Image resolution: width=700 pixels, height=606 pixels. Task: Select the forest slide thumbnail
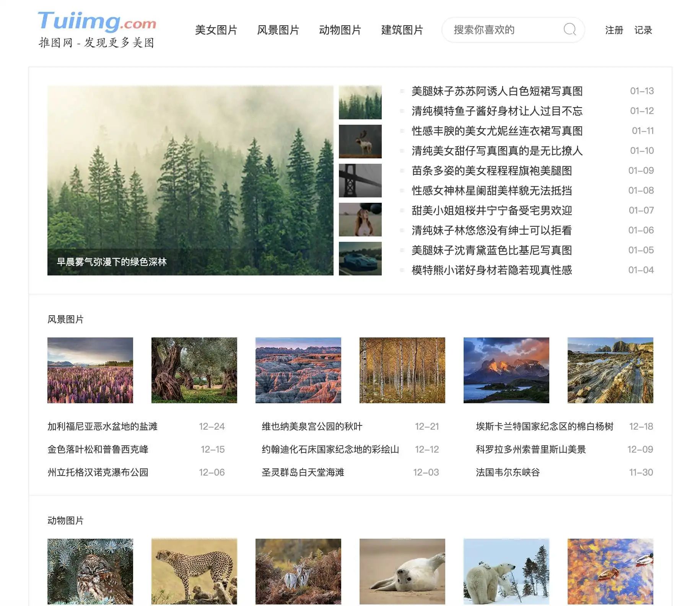coord(360,103)
